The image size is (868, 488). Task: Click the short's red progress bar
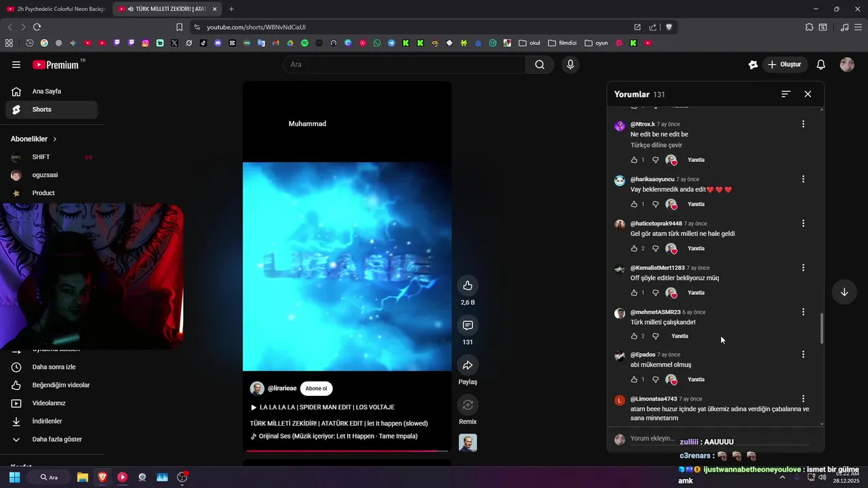click(347, 451)
